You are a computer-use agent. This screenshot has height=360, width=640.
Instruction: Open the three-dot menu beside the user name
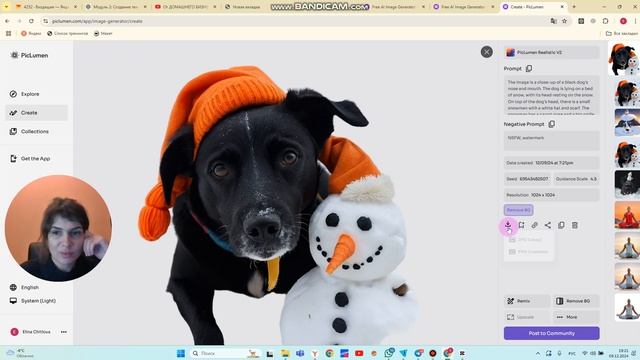coord(64,332)
